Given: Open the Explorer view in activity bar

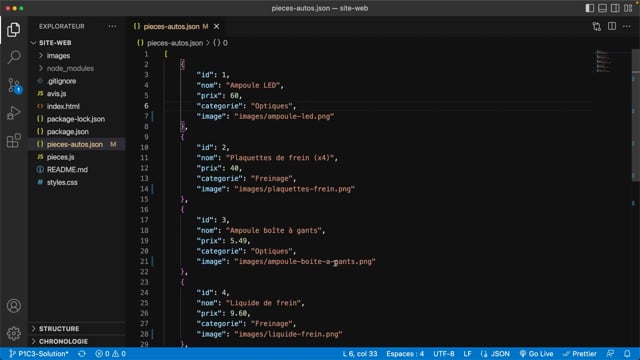Looking at the screenshot, I should click(13, 29).
